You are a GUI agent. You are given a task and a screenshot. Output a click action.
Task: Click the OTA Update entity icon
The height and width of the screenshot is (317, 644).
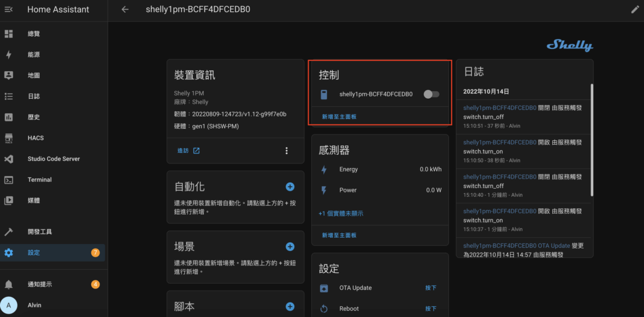click(324, 288)
